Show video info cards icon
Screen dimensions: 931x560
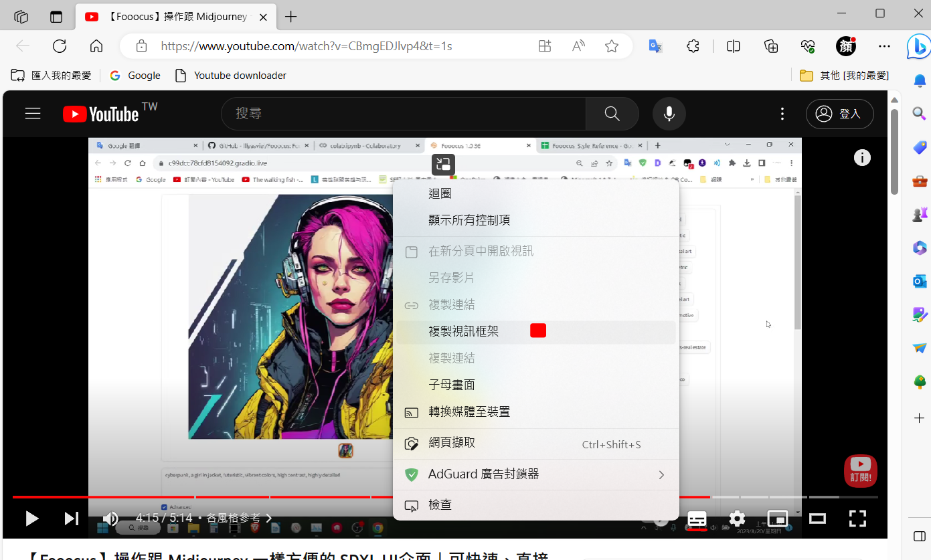[x=862, y=158]
